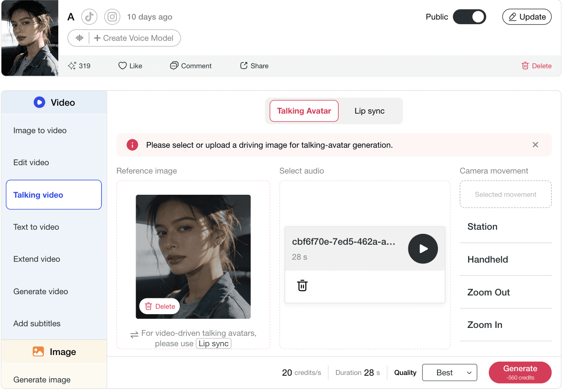The width and height of the screenshot is (564, 392).
Task: Open Generate image in sidebar
Action: [54, 380]
